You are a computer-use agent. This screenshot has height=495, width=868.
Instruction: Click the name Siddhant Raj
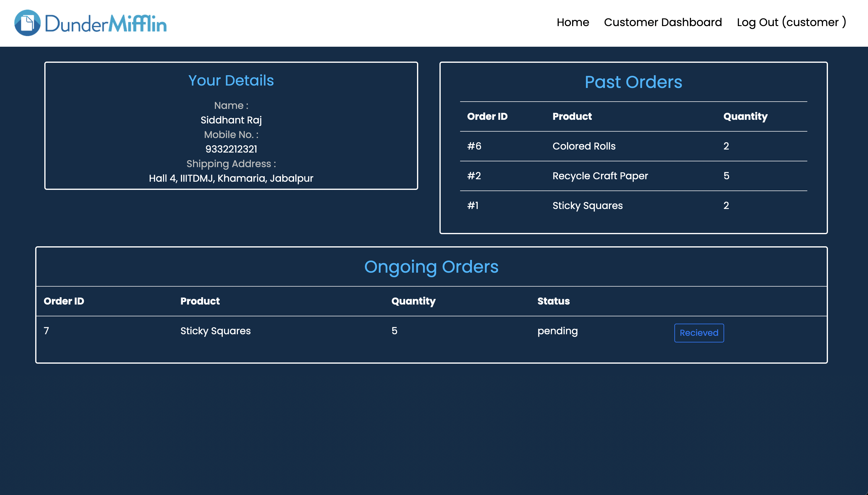pos(231,120)
